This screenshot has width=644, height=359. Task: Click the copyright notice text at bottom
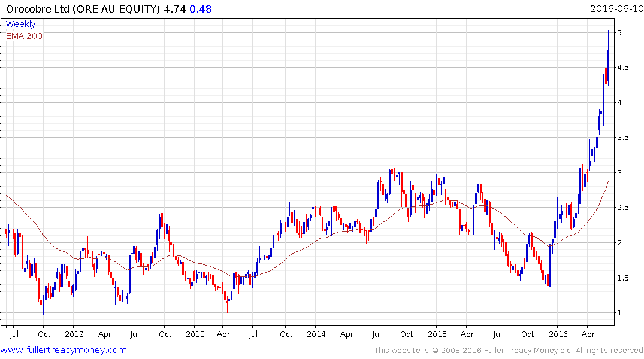pyautogui.click(x=509, y=351)
